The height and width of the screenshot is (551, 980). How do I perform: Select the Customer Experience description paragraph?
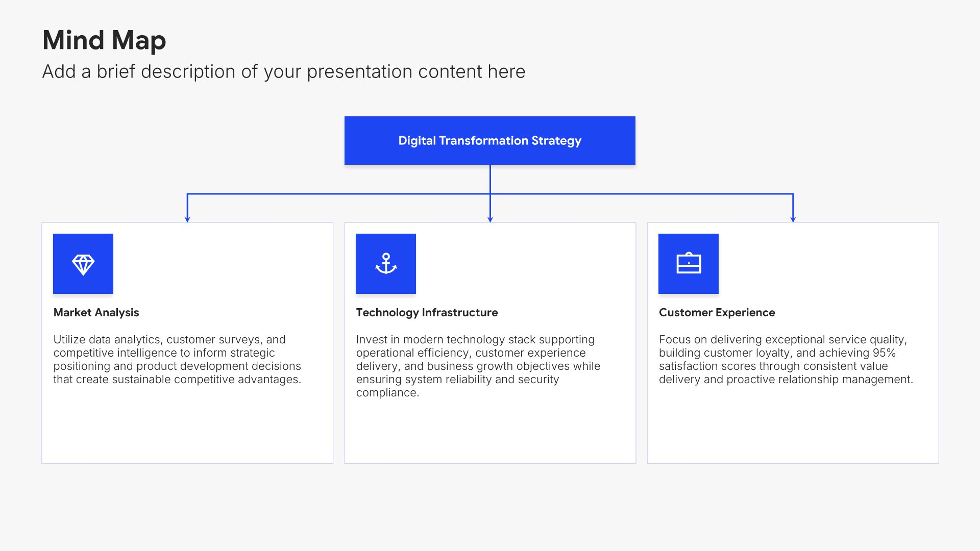click(786, 359)
